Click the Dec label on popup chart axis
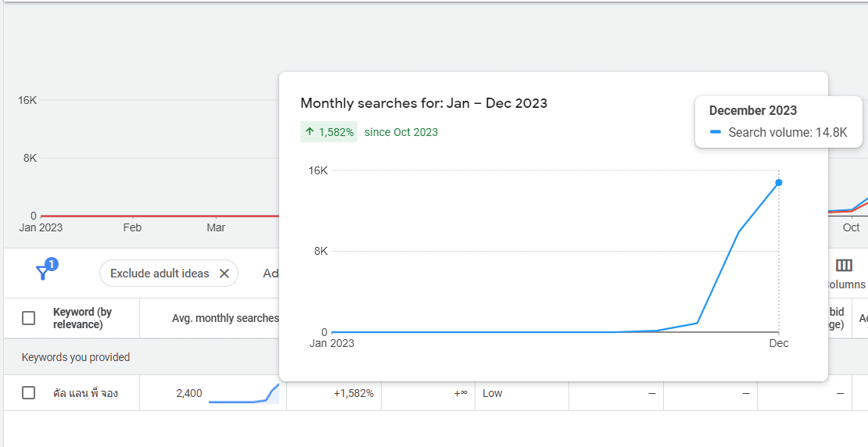The image size is (868, 447). pos(779,343)
